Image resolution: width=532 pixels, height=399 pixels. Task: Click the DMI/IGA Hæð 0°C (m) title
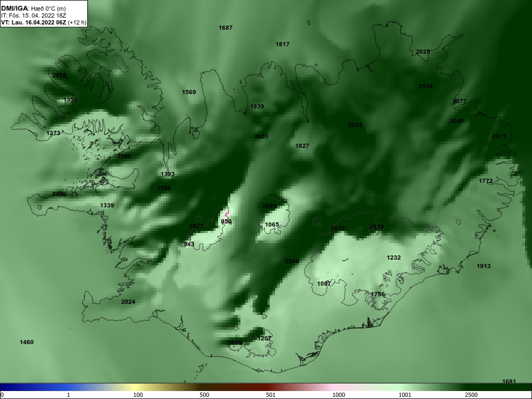tap(33, 9)
